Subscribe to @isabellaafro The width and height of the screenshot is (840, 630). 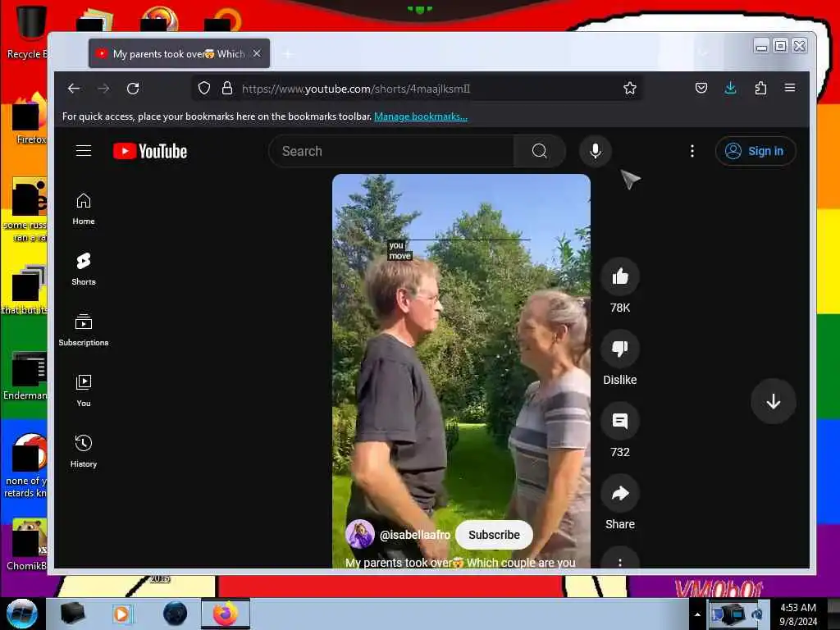pos(494,535)
